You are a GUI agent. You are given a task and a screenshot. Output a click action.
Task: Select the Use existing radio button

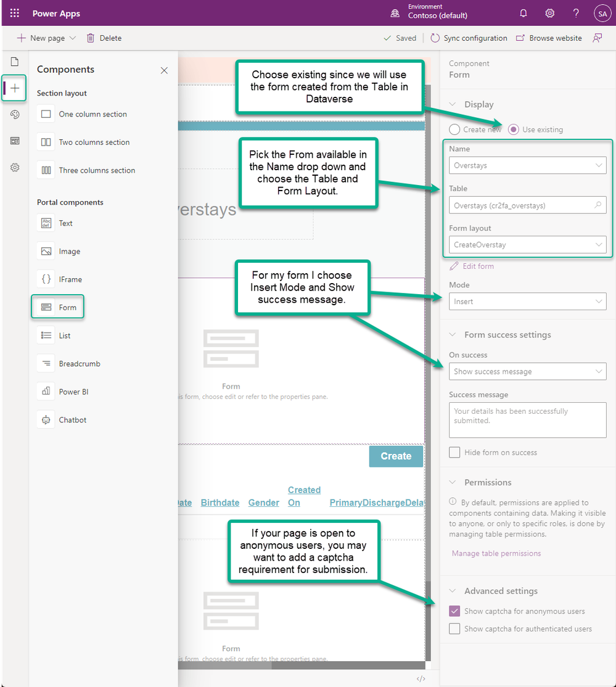(514, 130)
